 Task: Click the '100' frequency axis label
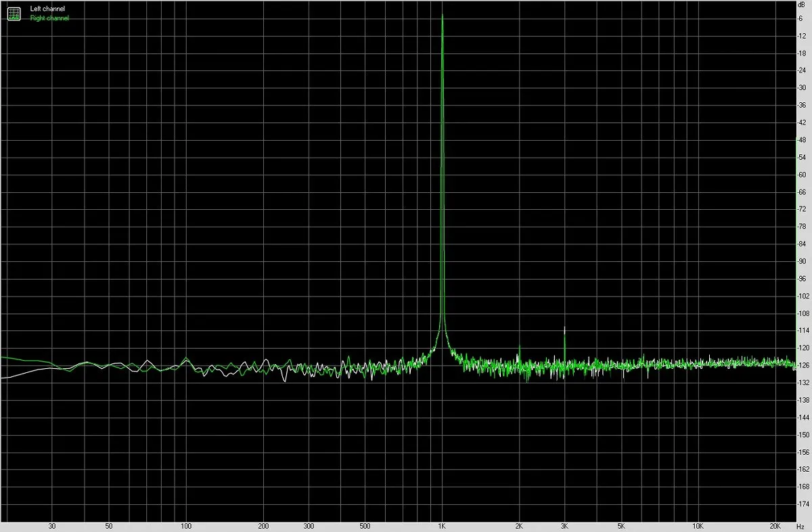point(187,526)
